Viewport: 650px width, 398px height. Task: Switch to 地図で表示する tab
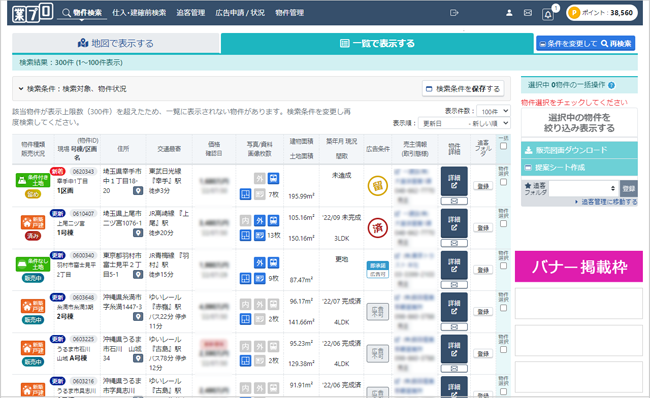point(116,43)
